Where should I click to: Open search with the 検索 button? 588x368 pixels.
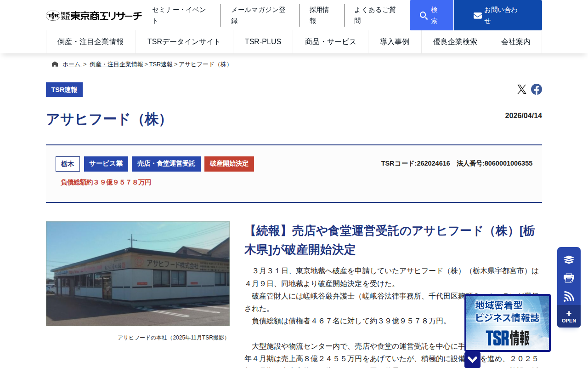431,15
